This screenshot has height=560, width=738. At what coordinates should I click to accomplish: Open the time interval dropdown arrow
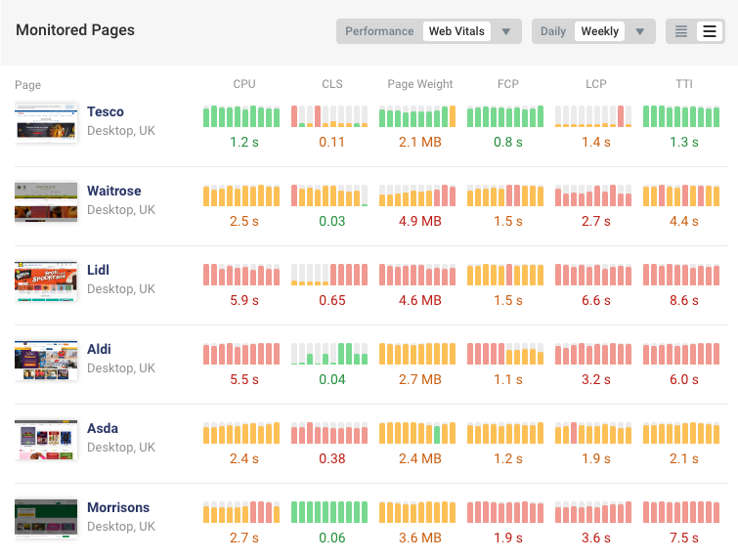(639, 31)
